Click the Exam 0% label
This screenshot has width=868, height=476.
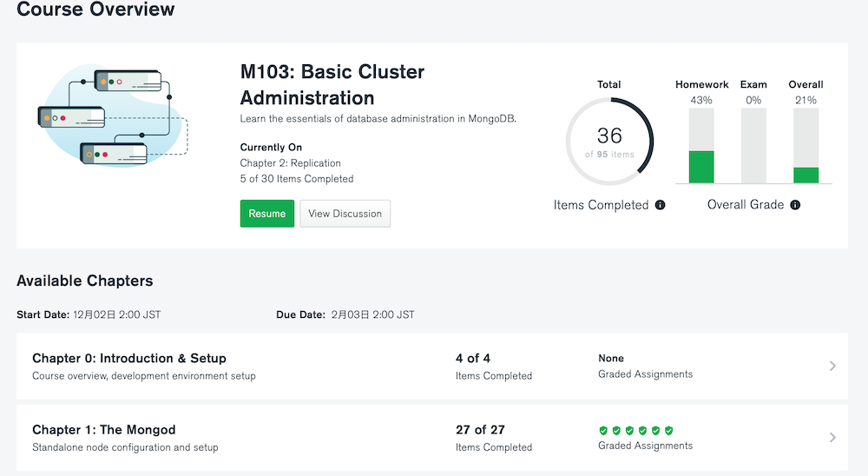(753, 100)
